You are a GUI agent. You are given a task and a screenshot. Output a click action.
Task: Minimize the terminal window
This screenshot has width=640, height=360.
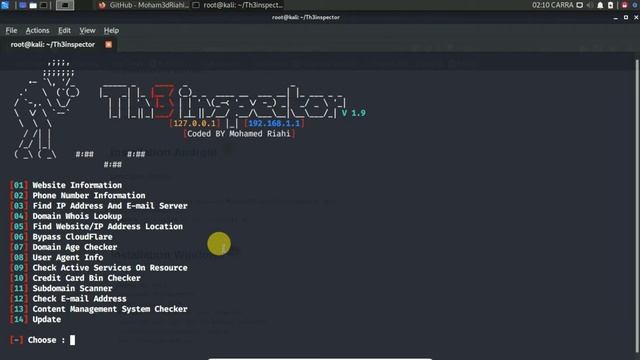616,18
